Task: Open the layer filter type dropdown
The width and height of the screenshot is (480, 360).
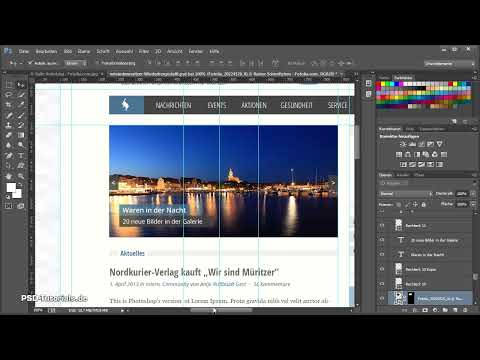Action: pos(394,183)
